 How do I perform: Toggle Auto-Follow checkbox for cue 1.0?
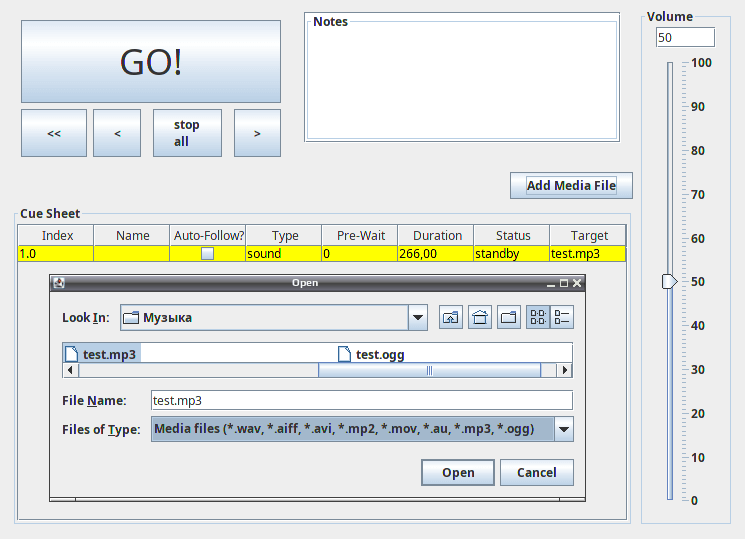(207, 253)
